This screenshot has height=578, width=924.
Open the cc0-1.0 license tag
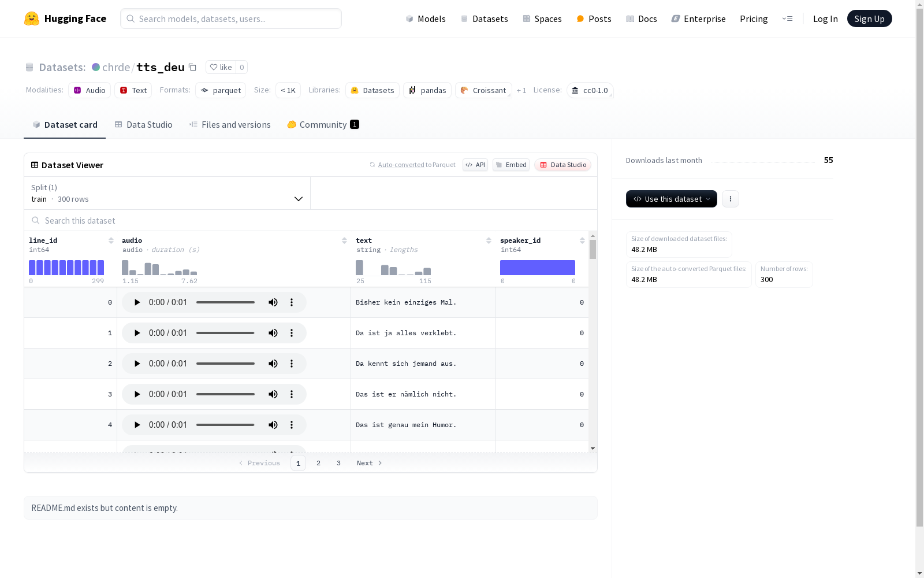point(590,90)
